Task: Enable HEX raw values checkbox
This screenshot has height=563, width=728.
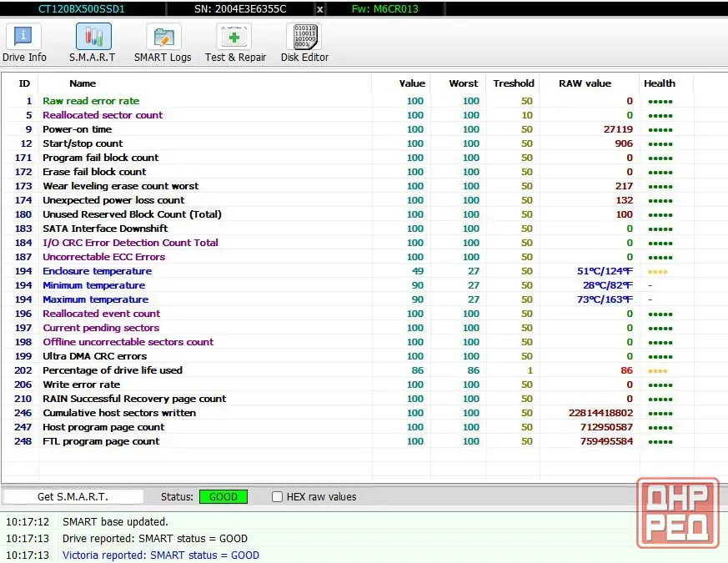Action: pos(277,496)
